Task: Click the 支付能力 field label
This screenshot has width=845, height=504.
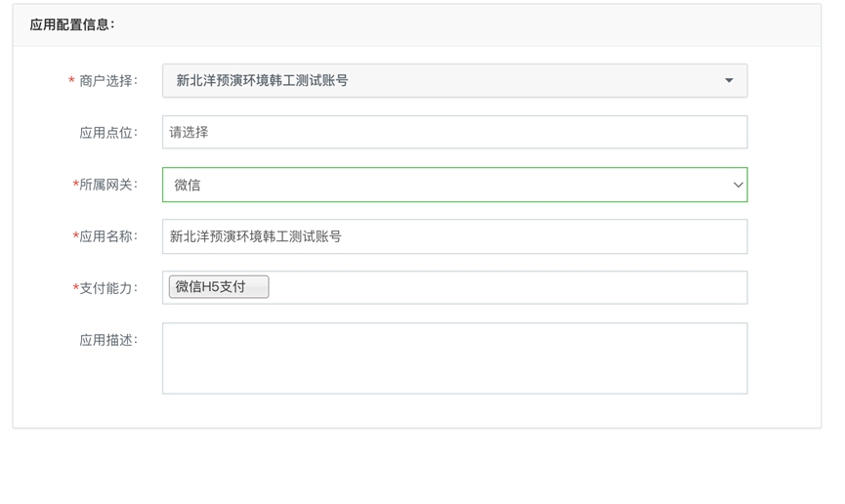Action: [108, 288]
